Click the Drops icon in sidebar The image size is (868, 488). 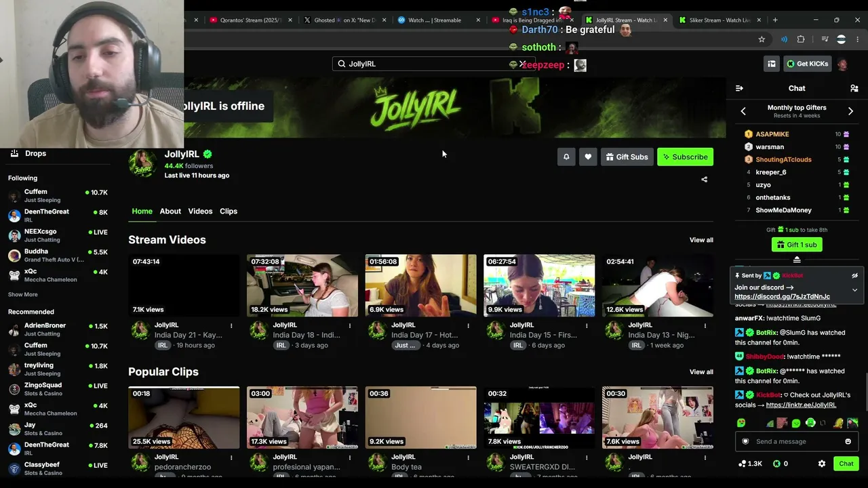pos(14,153)
